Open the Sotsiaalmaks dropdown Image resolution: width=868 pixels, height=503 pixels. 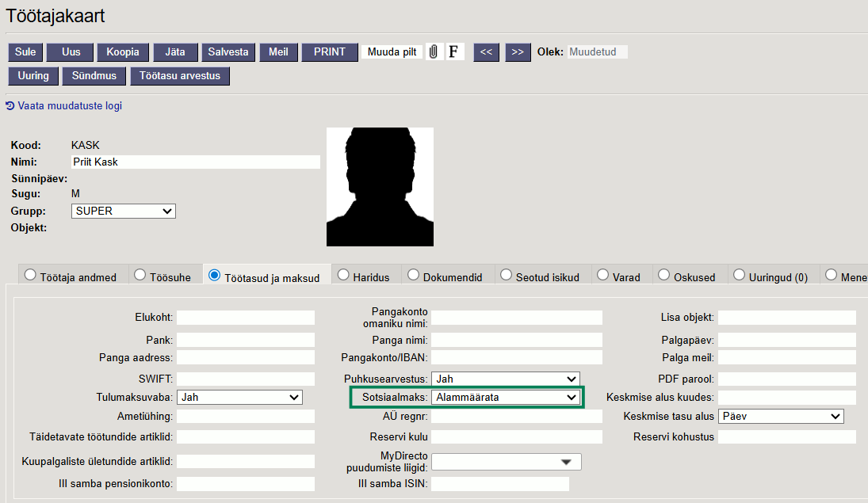[x=505, y=398]
